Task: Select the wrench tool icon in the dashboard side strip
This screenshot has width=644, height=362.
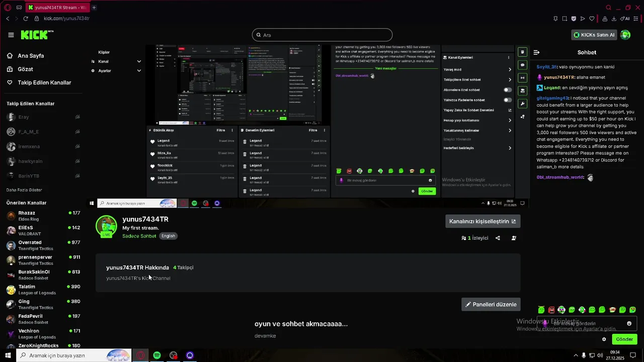Action: 523,104
